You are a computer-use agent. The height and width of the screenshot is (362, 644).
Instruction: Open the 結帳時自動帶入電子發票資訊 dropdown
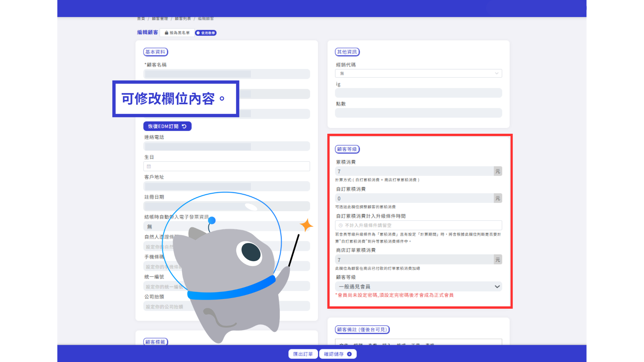point(227,227)
